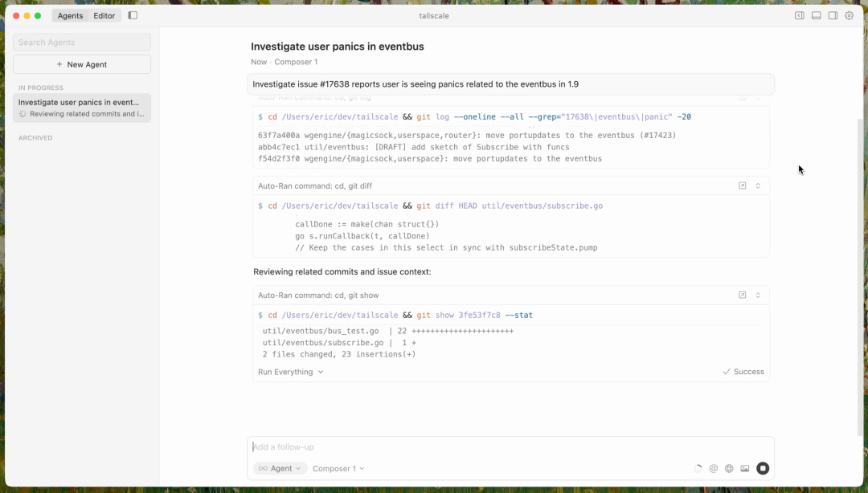Click the conversation title Investigate user panics in eventbus

tap(337, 47)
